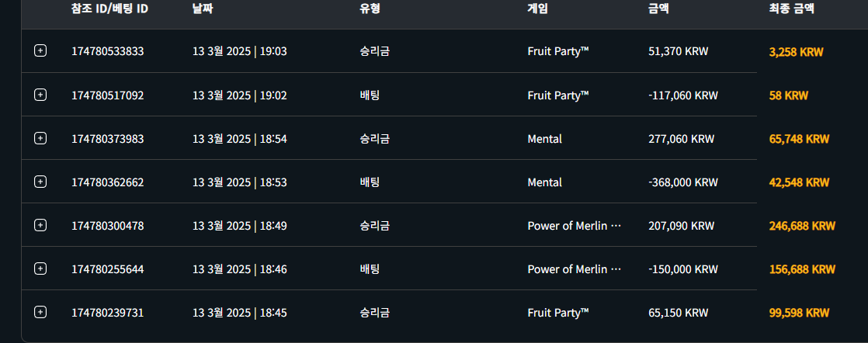Click plus icon beside ID 174780362662
Viewport: 868px width, 343px height.
click(40, 182)
